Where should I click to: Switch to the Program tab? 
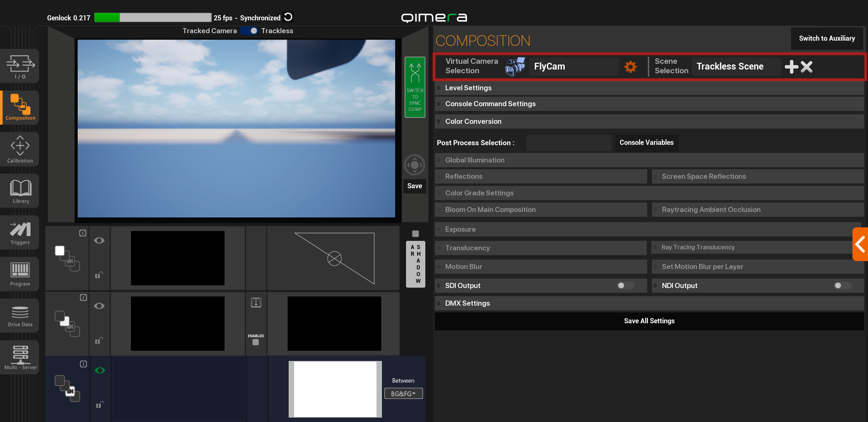[20, 274]
